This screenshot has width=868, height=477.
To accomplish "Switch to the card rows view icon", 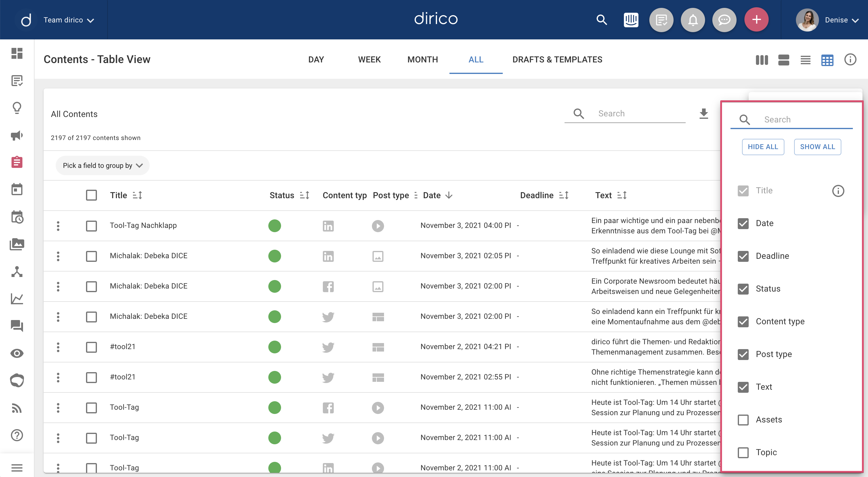I will [x=784, y=60].
